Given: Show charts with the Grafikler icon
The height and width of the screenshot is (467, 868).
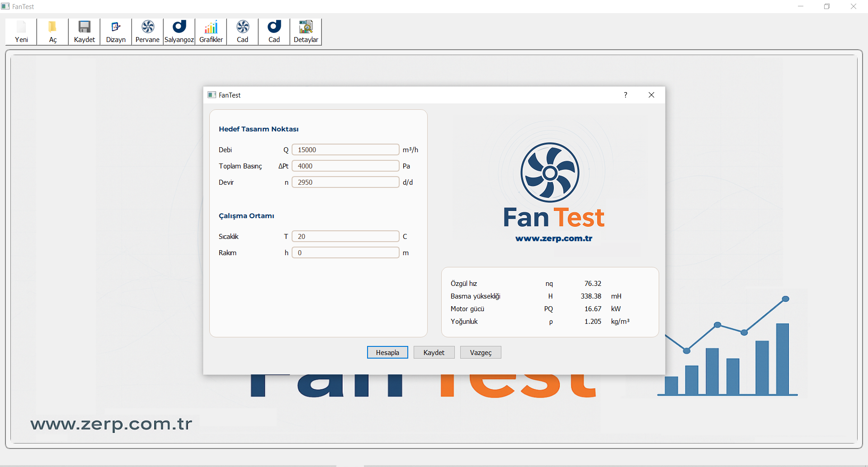Looking at the screenshot, I should [211, 31].
